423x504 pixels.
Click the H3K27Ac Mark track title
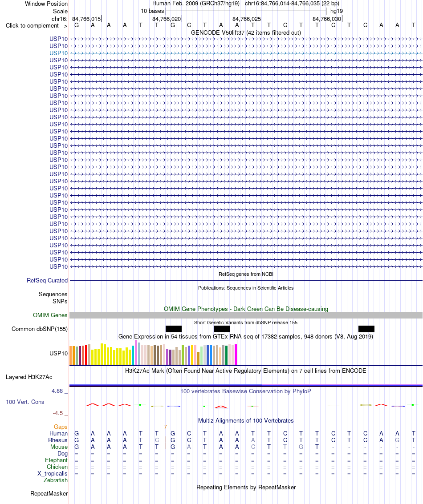pyautogui.click(x=246, y=371)
